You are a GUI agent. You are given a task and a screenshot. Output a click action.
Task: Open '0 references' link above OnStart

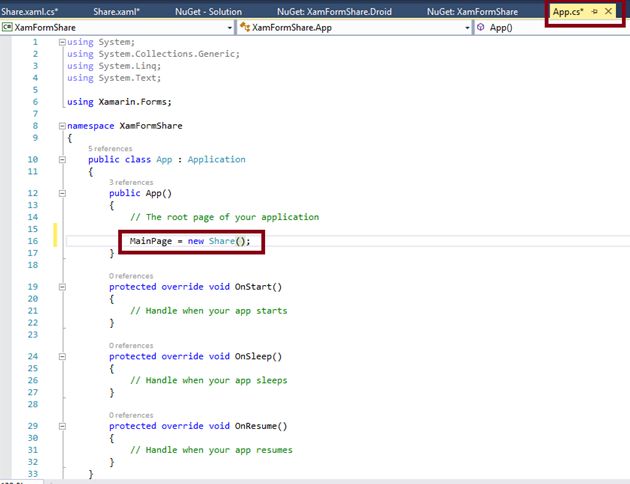coord(131,276)
